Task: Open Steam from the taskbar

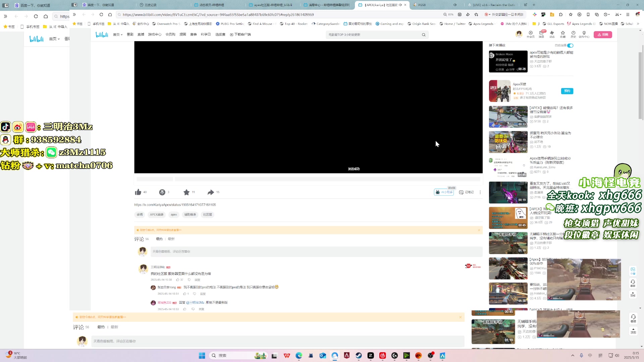Action: coord(359,356)
